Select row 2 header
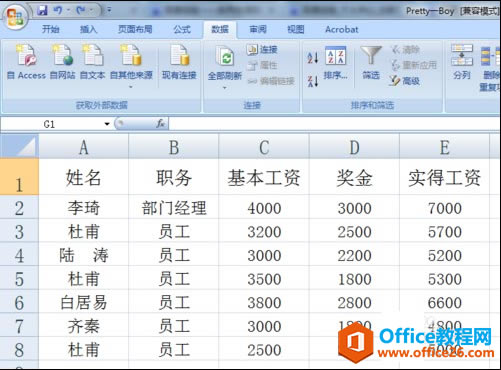 [19, 208]
